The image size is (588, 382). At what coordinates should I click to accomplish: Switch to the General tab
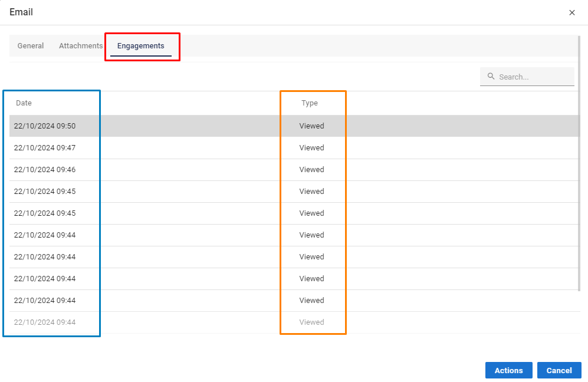pyautogui.click(x=31, y=46)
